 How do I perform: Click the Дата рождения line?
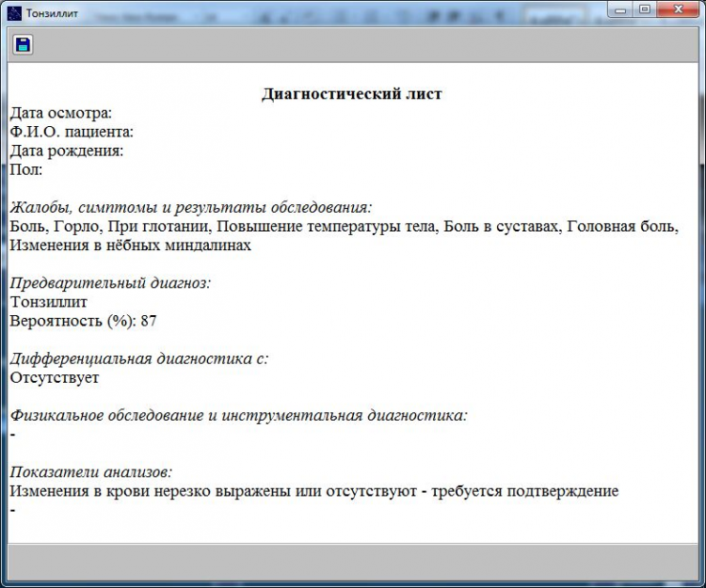coord(67,151)
